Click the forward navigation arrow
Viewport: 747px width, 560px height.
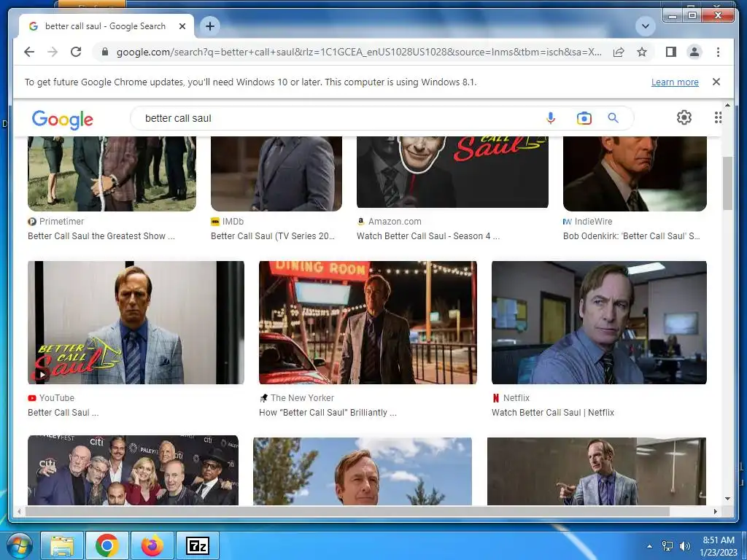[x=53, y=52]
